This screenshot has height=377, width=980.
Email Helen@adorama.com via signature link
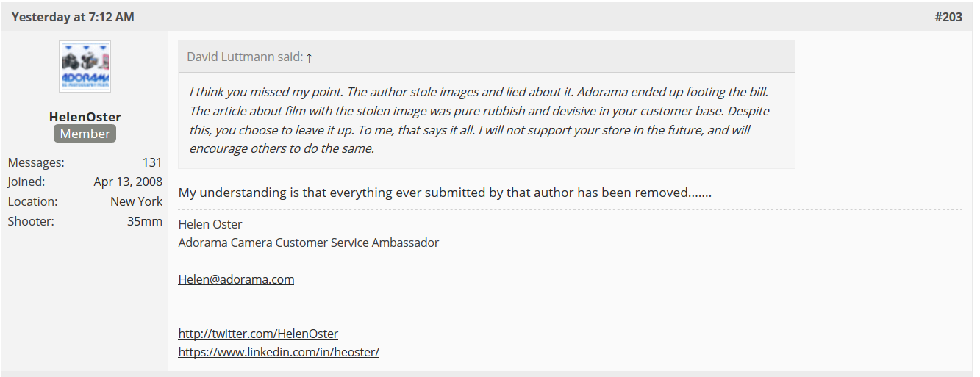[236, 279]
